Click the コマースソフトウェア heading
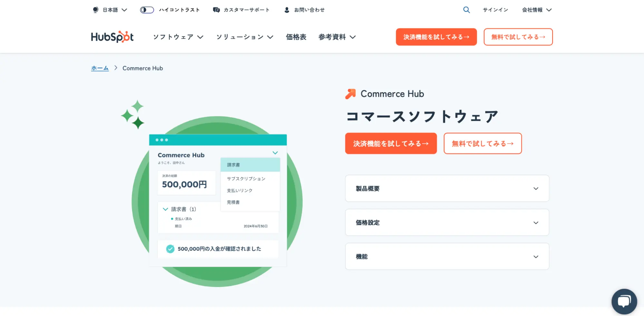This screenshot has width=644, height=316. coord(422,116)
